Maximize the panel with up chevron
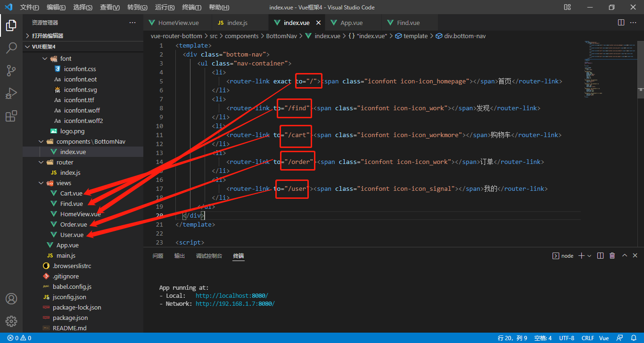 [625, 256]
